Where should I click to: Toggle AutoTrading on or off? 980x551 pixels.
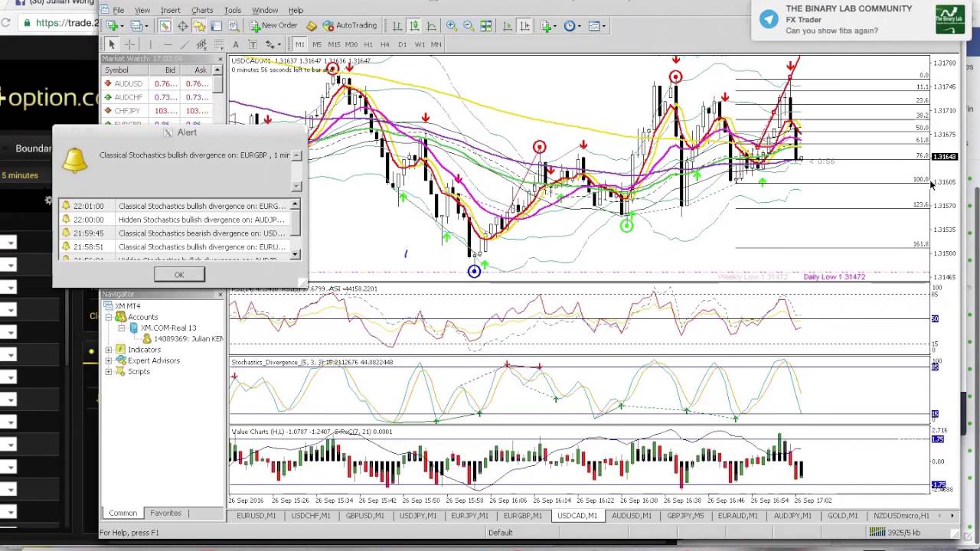(348, 26)
